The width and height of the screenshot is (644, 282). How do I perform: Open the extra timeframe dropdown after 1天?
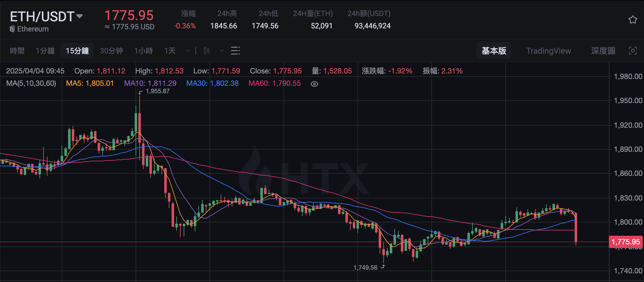187,51
